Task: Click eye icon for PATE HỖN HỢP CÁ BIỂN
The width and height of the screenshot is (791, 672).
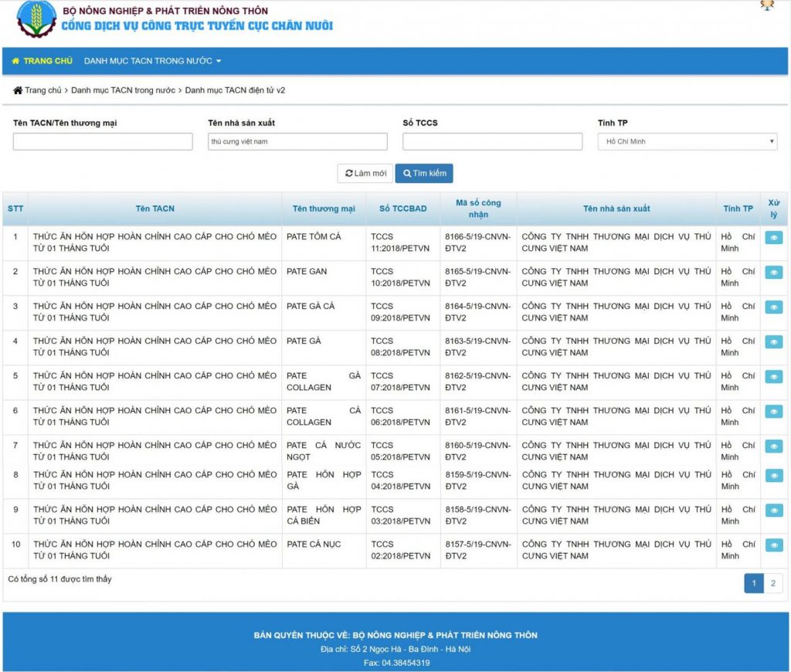Action: point(773,511)
